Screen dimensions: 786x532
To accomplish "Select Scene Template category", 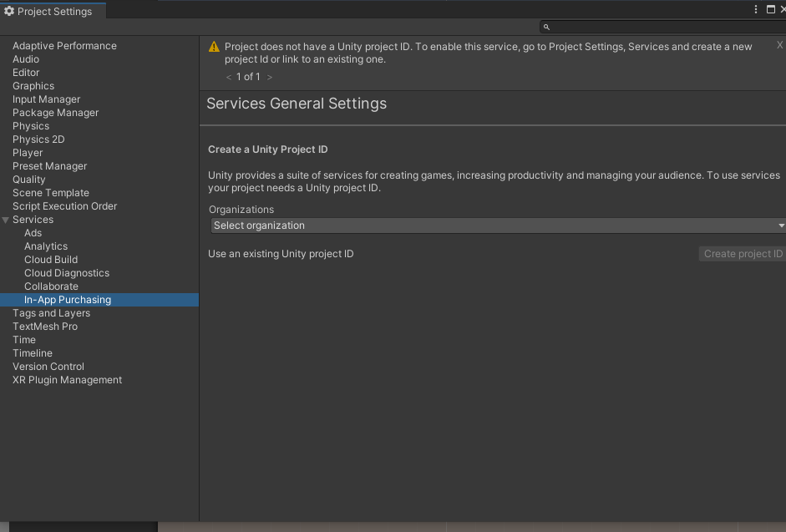I will 51,193.
